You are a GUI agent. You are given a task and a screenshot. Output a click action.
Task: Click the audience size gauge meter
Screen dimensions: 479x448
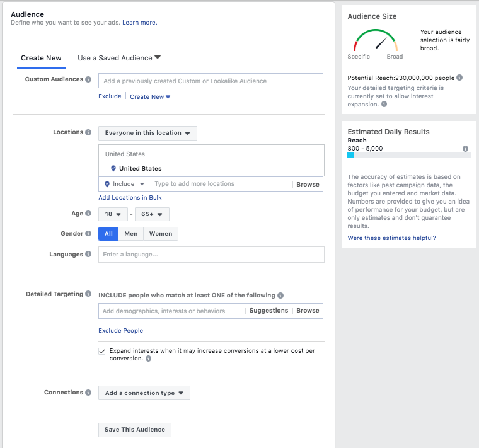[x=376, y=40]
